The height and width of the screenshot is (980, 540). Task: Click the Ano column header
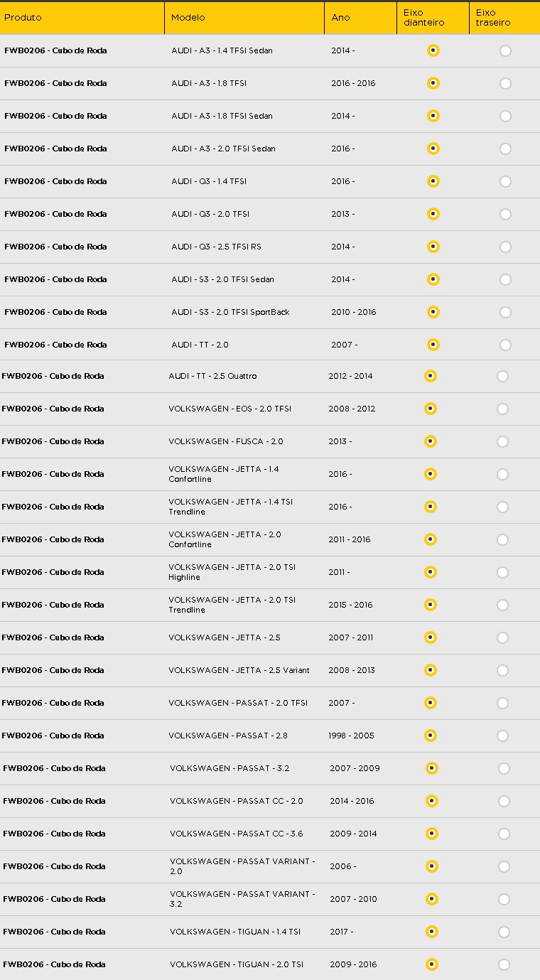(341, 18)
